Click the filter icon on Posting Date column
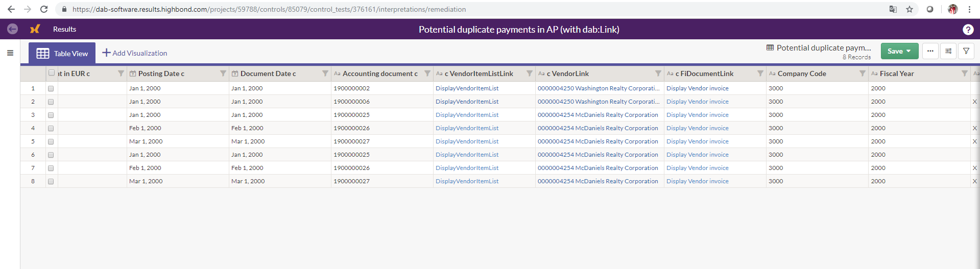Screen dimensions: 980x269 [223, 74]
